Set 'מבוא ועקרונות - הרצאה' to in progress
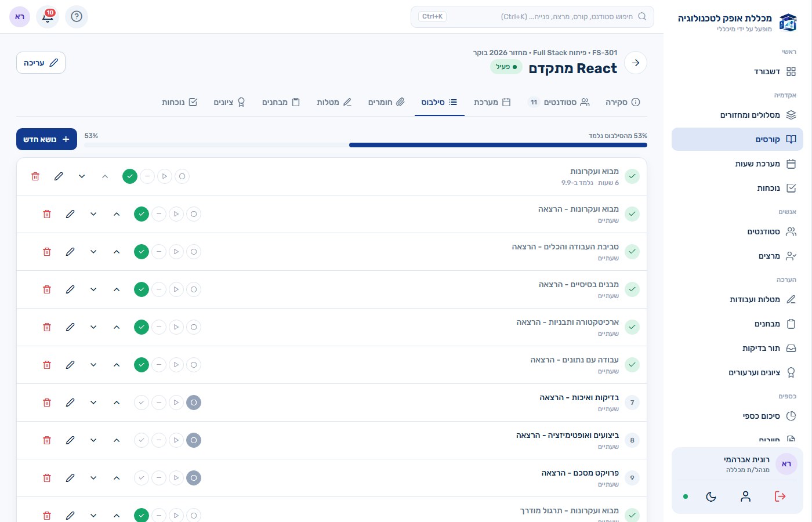The image size is (812, 522). [176, 214]
